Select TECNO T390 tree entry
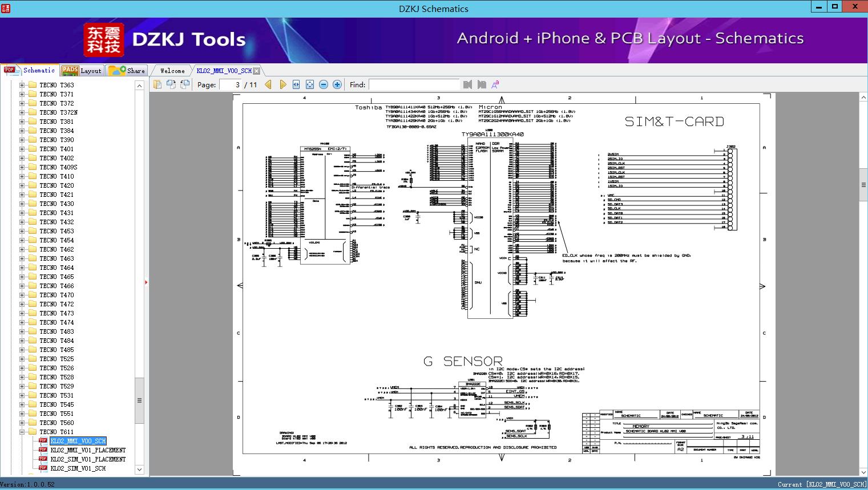The width and height of the screenshot is (868, 490). click(x=56, y=140)
